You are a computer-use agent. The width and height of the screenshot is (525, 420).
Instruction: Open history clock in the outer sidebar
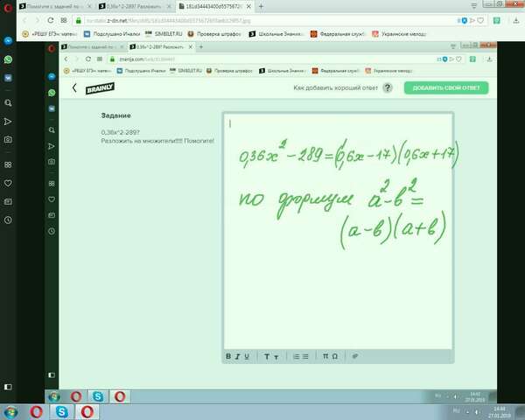(8, 220)
